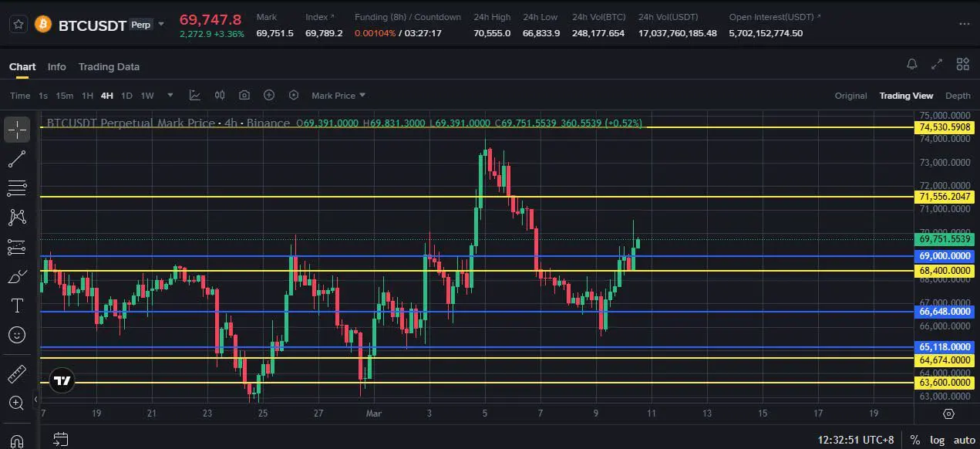Click the 69,000.0000 blue line price label

[x=946, y=256]
